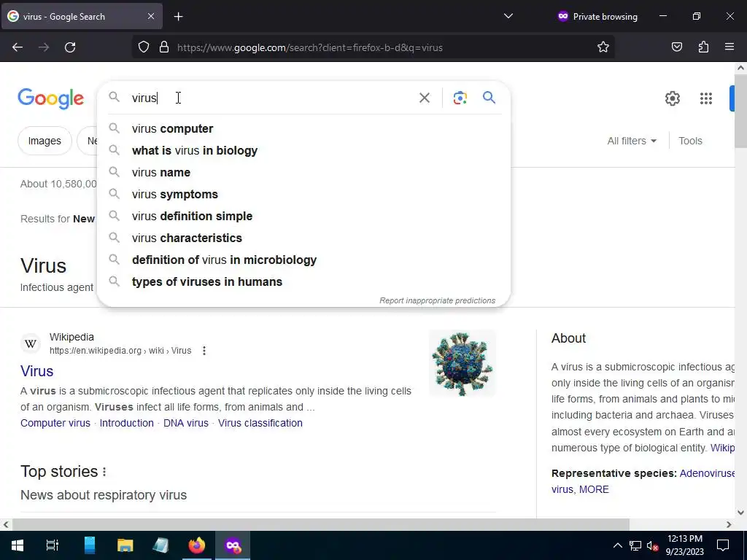Open the Google apps grid
747x560 pixels.
point(706,98)
